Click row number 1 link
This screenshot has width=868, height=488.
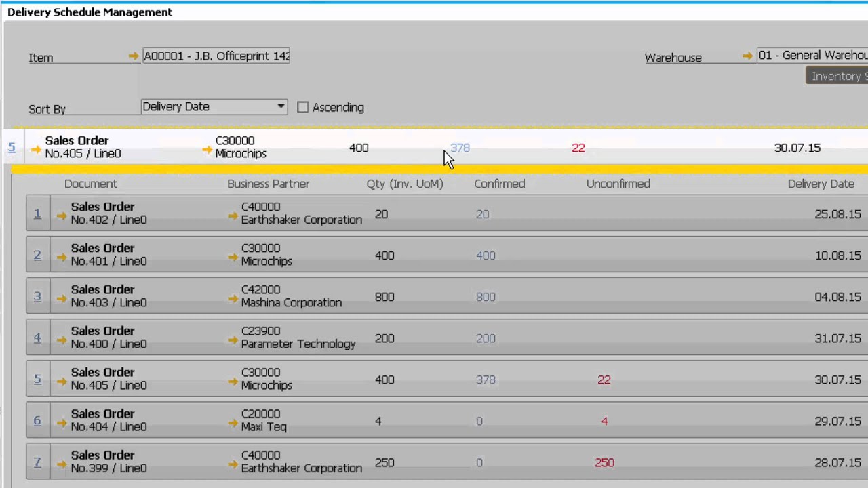(x=37, y=213)
